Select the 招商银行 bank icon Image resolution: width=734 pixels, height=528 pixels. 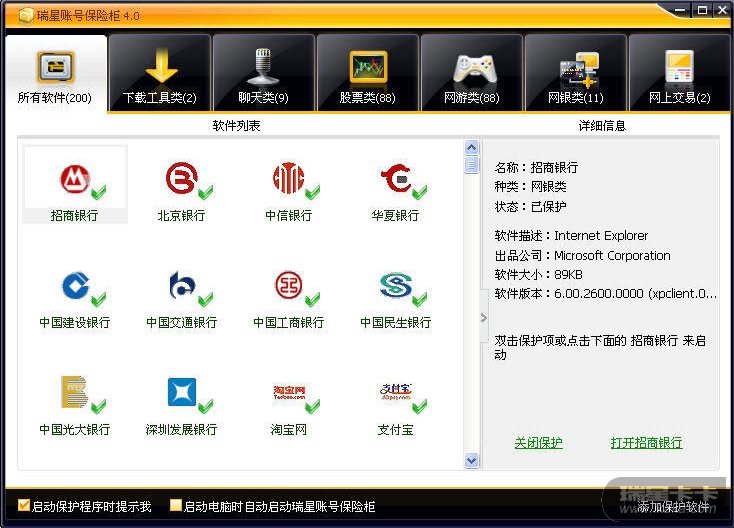pos(75,179)
